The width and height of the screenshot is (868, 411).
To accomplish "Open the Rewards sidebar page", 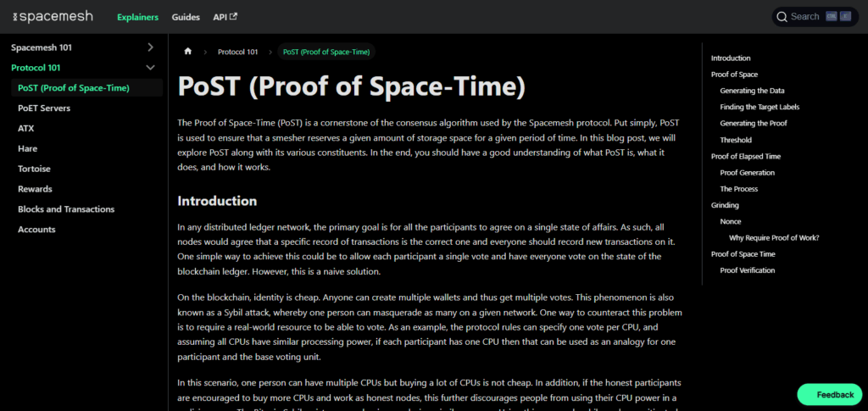I will [x=35, y=189].
